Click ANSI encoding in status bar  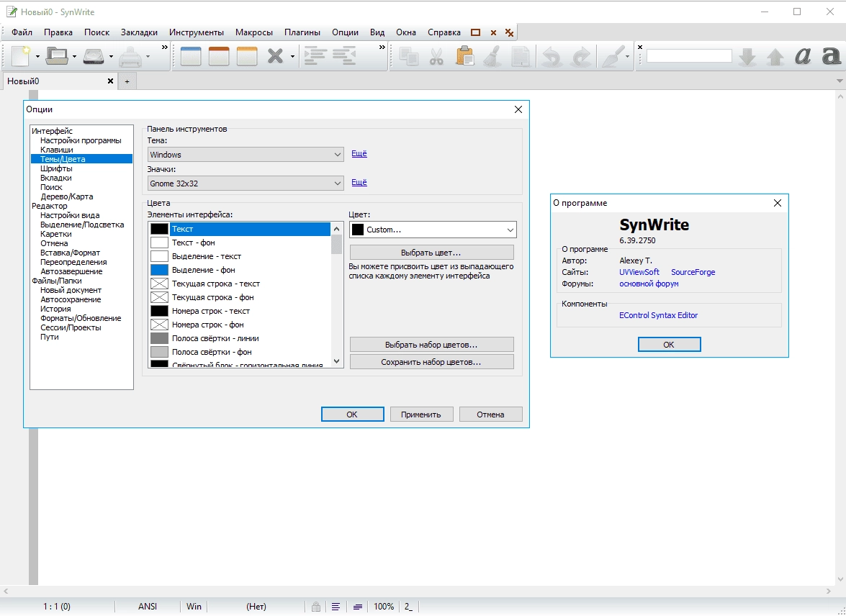coord(148,607)
